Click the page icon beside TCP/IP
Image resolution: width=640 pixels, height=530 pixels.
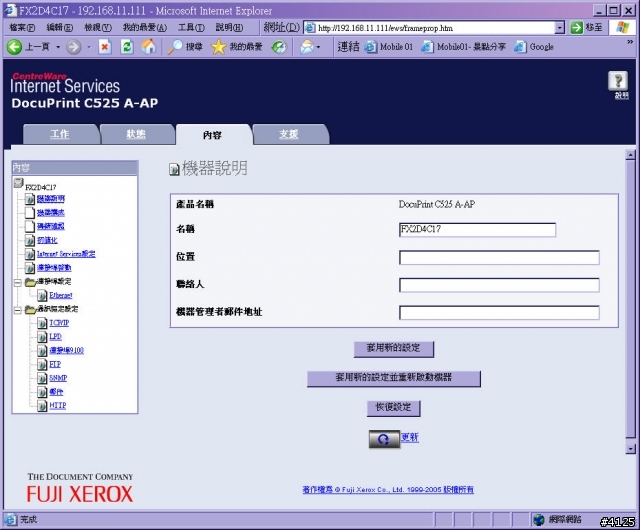(x=42, y=323)
